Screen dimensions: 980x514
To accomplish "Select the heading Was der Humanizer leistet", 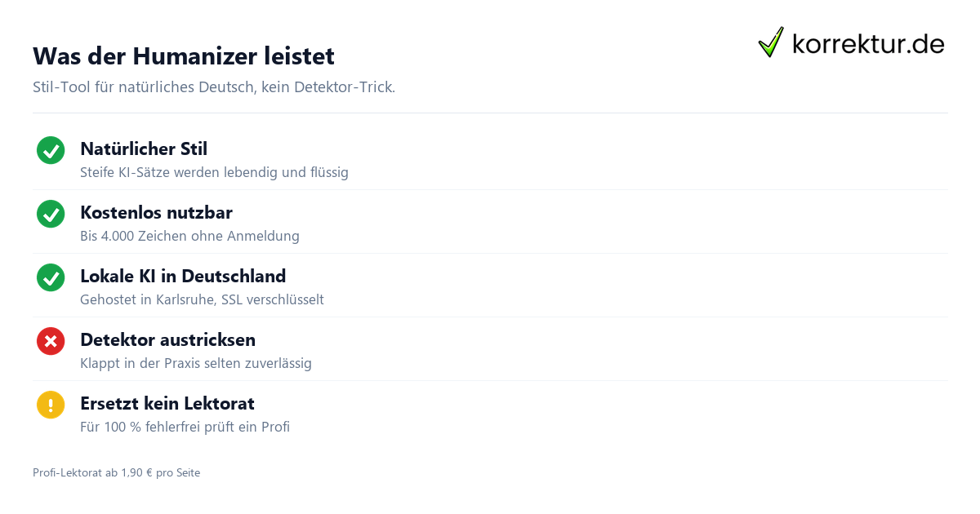I will tap(184, 56).
